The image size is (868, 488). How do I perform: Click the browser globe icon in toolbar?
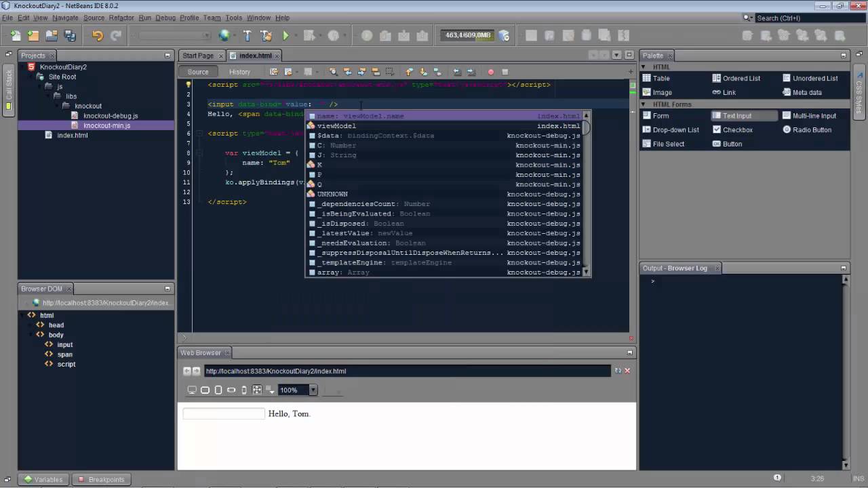[225, 35]
